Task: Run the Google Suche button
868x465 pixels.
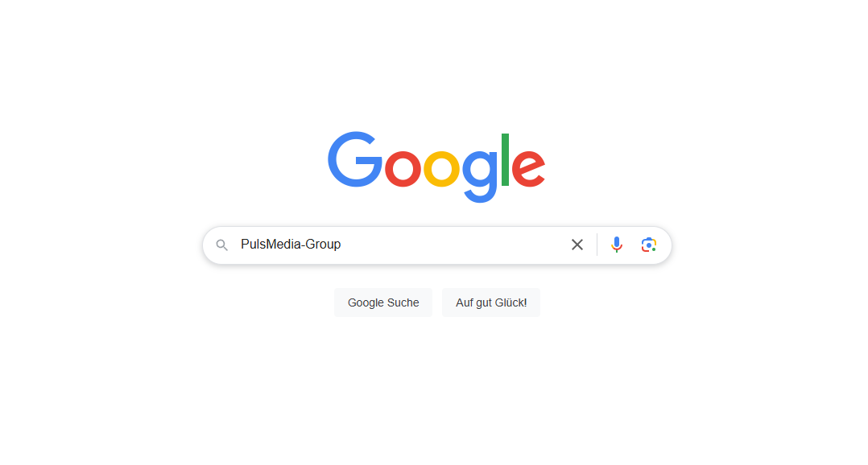Action: pyautogui.click(x=383, y=302)
